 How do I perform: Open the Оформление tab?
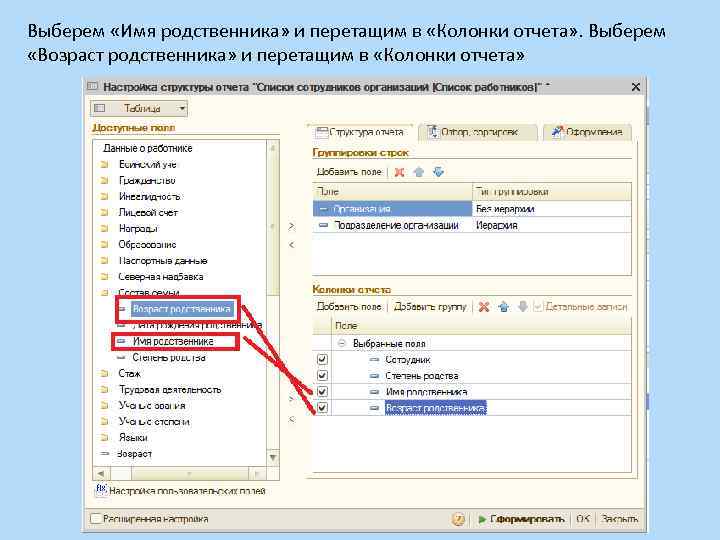587,132
